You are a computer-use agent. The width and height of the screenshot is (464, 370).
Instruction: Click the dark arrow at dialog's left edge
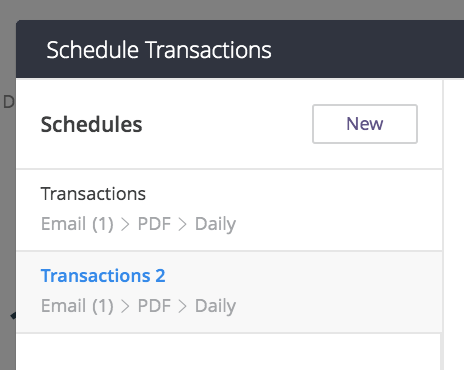[13, 315]
